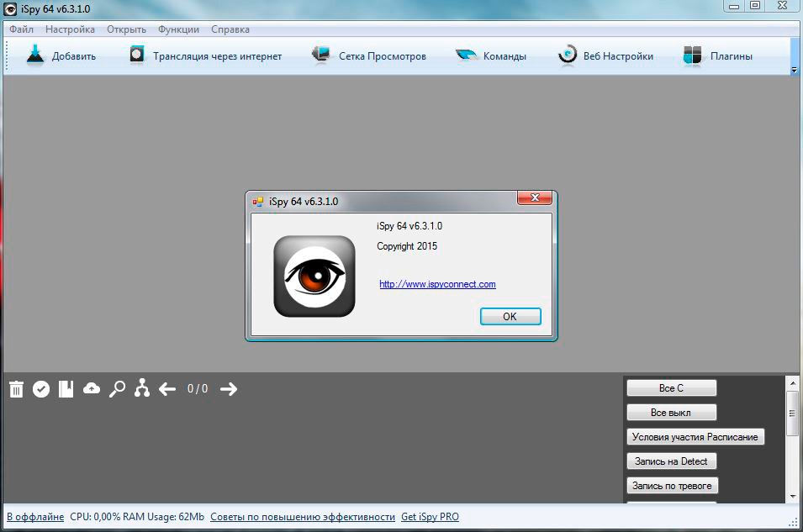
Task: Click the merge branch icon
Action: click(142, 388)
